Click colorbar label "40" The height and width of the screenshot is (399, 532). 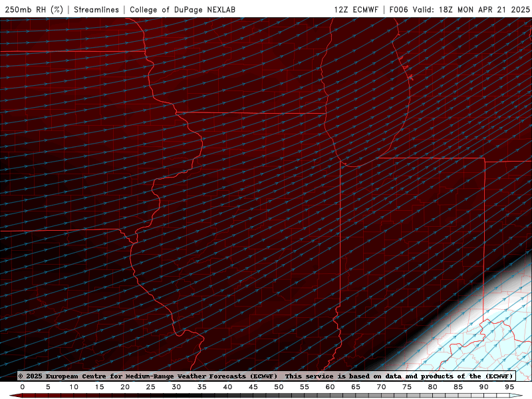(x=227, y=387)
